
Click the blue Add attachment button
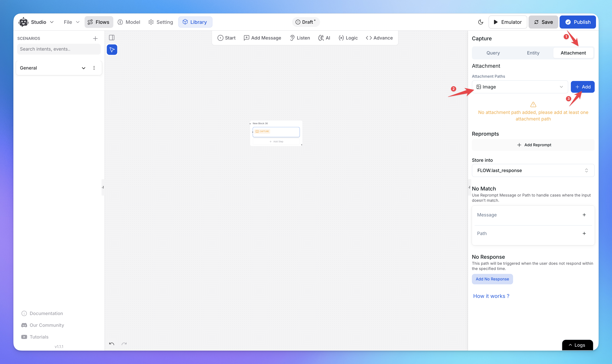click(x=583, y=87)
